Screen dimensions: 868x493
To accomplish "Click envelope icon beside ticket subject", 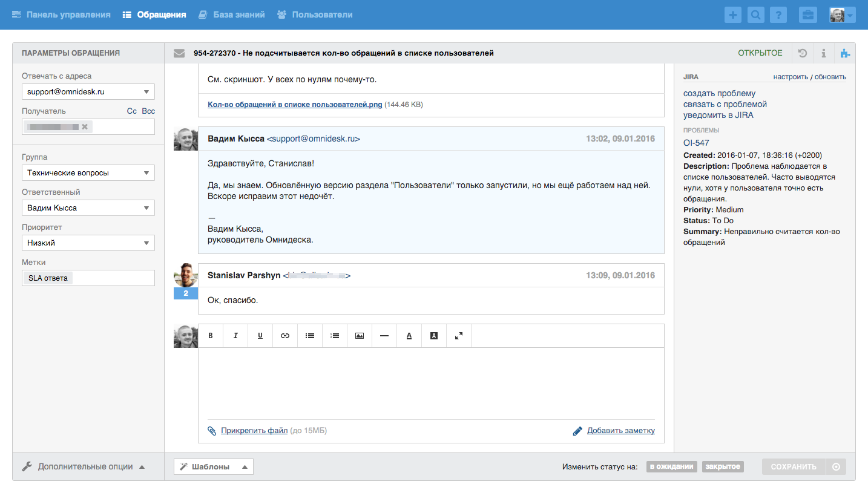I will click(x=179, y=53).
